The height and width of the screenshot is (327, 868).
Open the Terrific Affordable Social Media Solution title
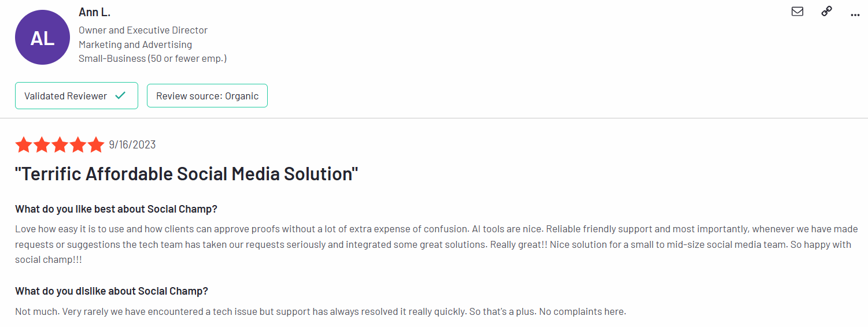(187, 174)
